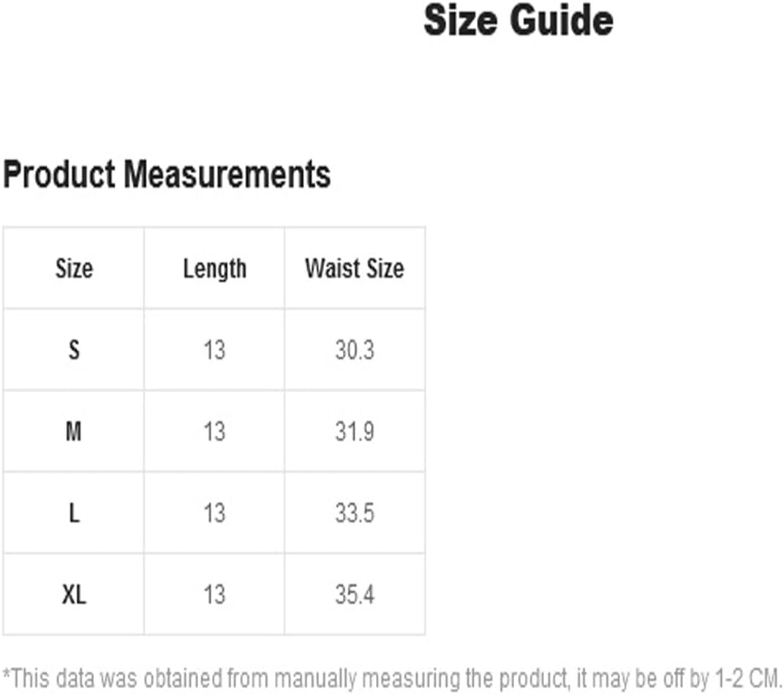Click waist size value 31.9
Viewport: 784px width, 694px height.
coord(355,431)
